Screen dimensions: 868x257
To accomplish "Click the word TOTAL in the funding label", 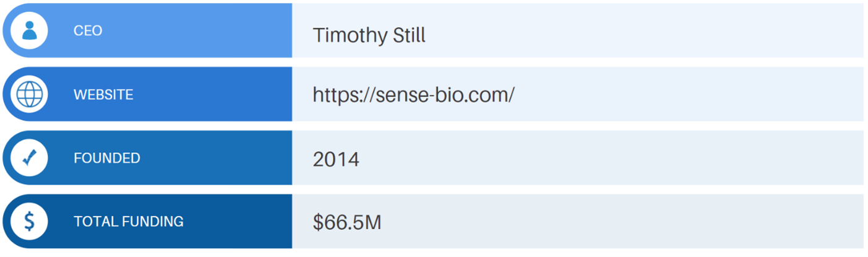I will tap(93, 221).
